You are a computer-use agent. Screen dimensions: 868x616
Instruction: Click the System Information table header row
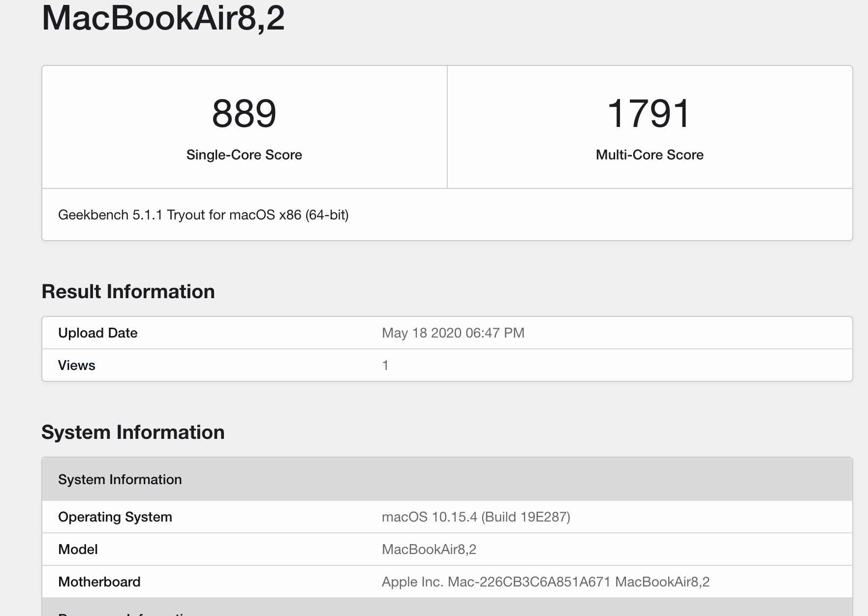click(x=447, y=479)
